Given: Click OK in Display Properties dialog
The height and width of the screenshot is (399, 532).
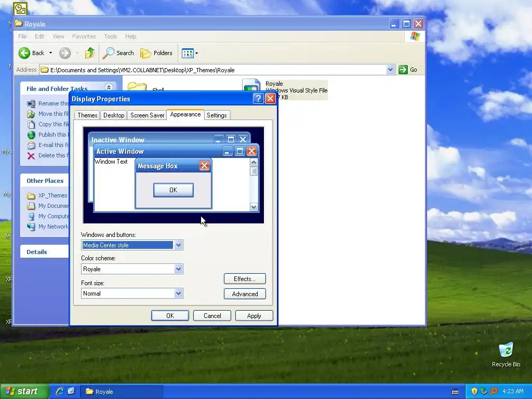Looking at the screenshot, I should 170,315.
